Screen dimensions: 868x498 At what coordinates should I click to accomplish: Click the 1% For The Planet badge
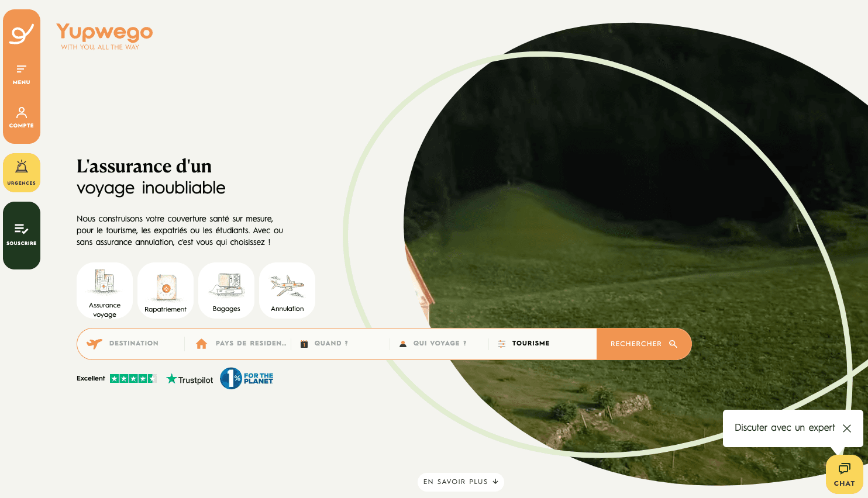click(247, 378)
